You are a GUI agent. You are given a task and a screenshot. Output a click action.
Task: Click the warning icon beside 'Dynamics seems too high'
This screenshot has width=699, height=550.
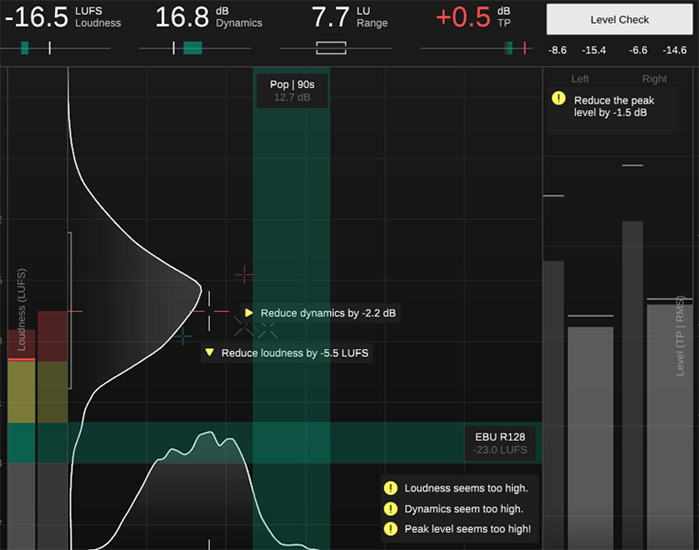(x=390, y=509)
